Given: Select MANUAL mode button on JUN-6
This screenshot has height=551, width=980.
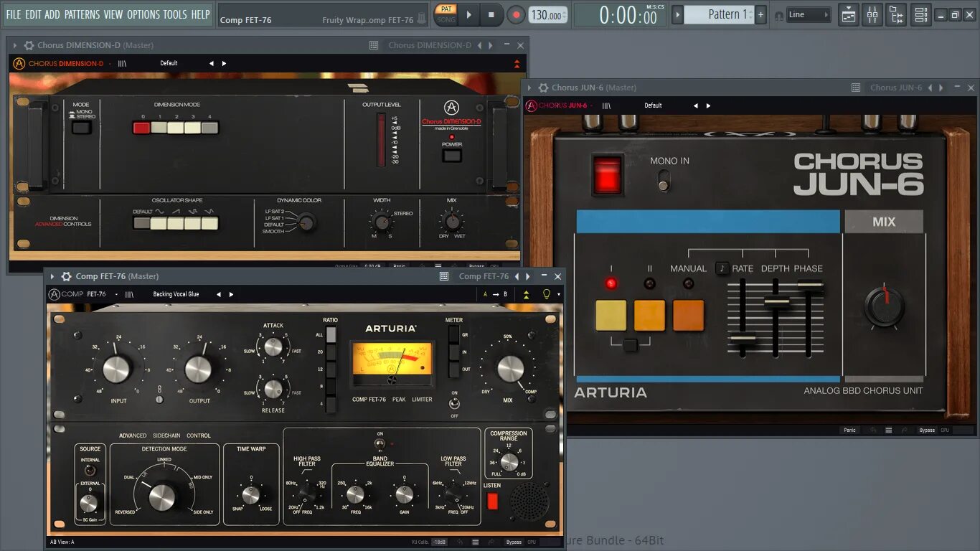Looking at the screenshot, I should click(x=688, y=315).
